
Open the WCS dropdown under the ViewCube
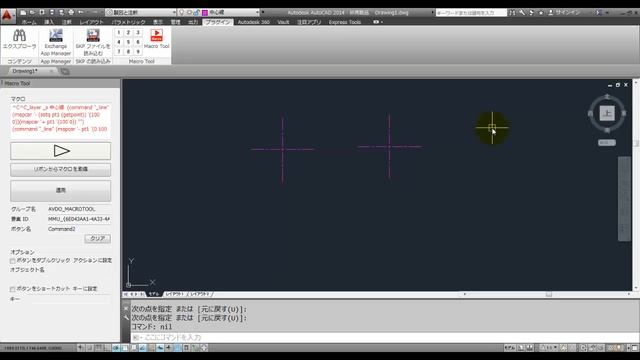point(607,142)
